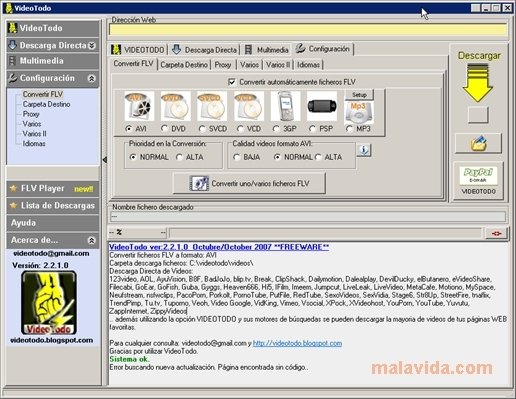Select the 3GP radio button
516x399 pixels.
(276, 128)
